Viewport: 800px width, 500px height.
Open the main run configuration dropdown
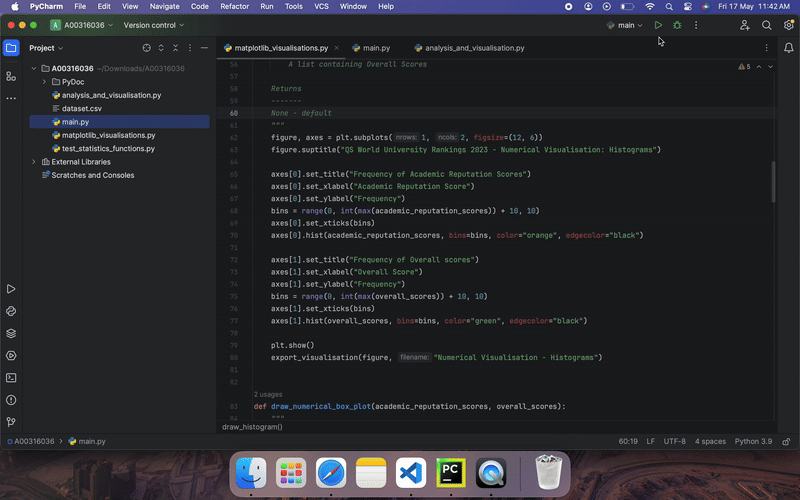pos(624,25)
